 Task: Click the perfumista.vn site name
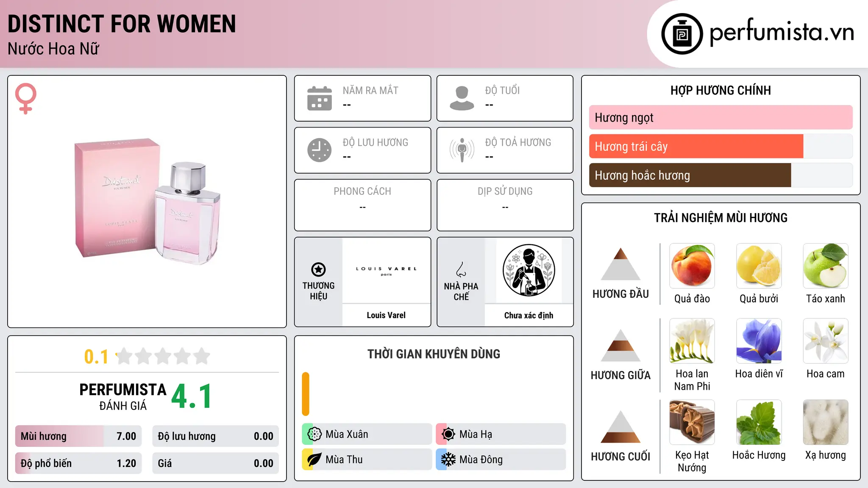pos(782,33)
